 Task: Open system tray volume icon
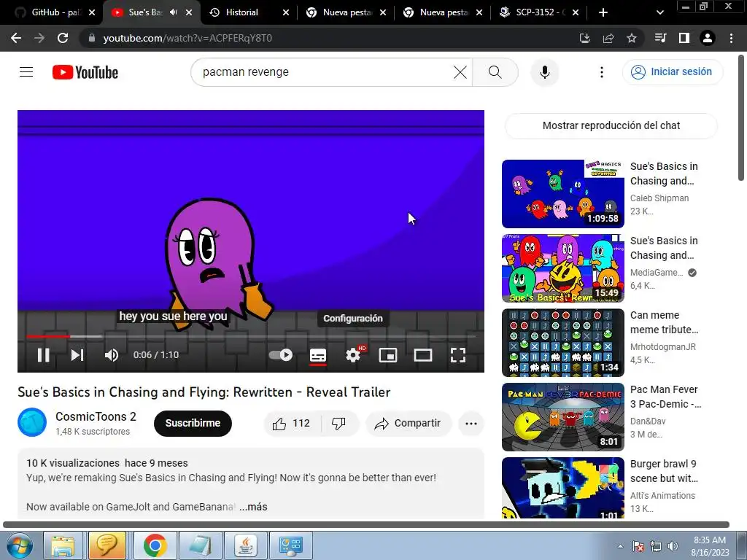(673, 546)
